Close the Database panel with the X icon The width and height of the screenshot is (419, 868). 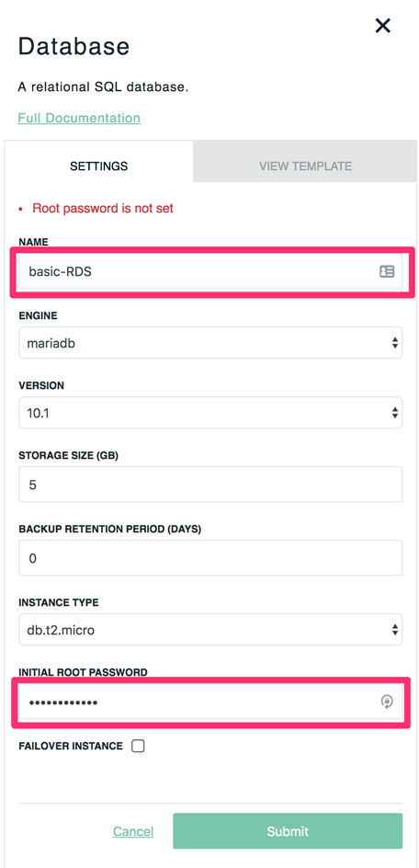382,26
